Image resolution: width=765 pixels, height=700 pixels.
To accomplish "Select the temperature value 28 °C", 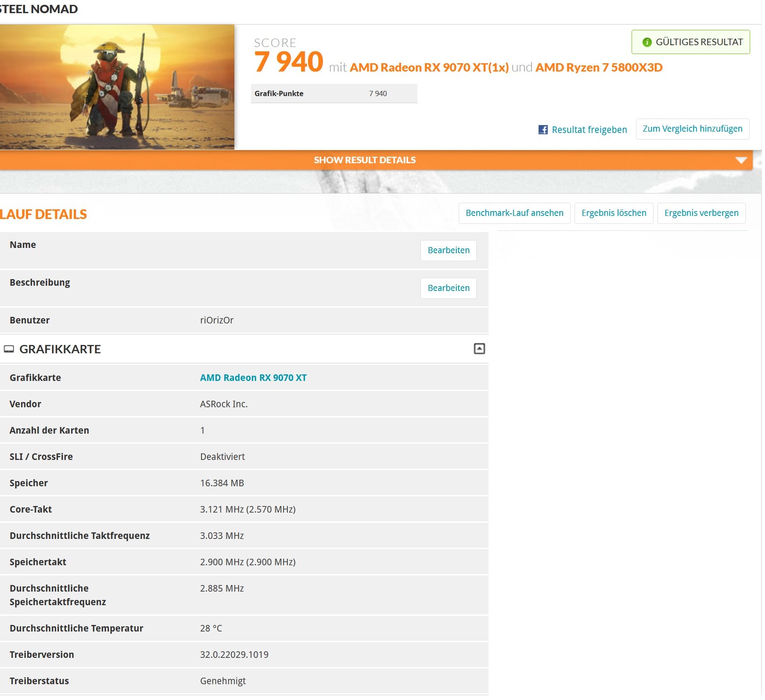I will (211, 628).
